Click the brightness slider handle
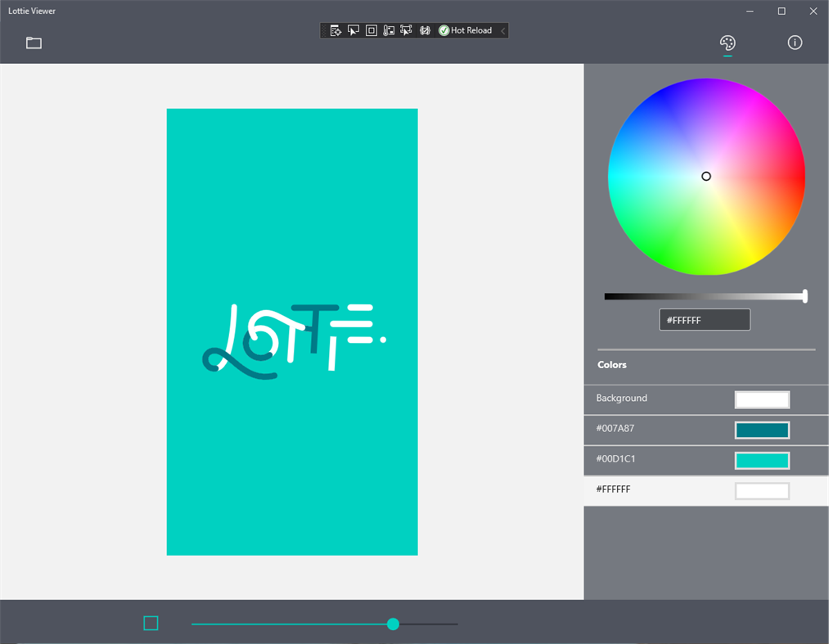Image resolution: width=829 pixels, height=644 pixels. [x=804, y=296]
